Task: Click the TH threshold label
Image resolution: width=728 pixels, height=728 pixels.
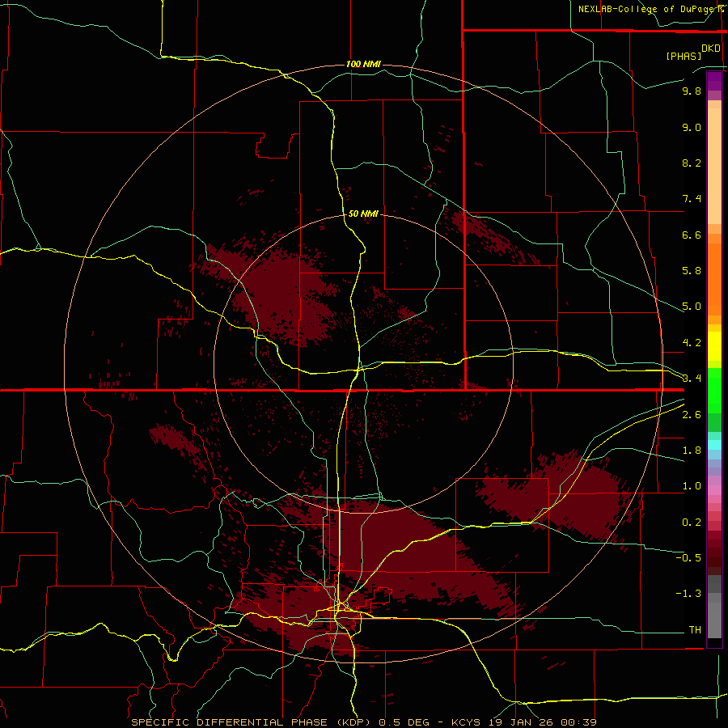Action: click(x=695, y=630)
